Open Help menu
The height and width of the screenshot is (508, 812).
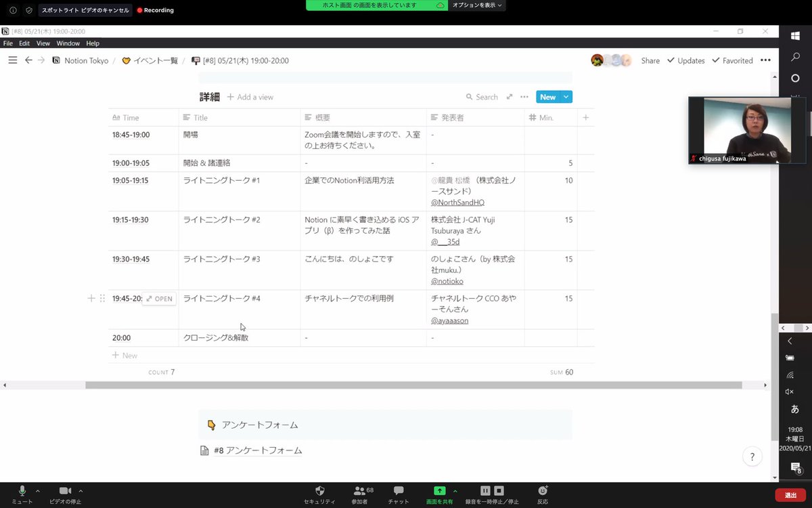click(93, 43)
